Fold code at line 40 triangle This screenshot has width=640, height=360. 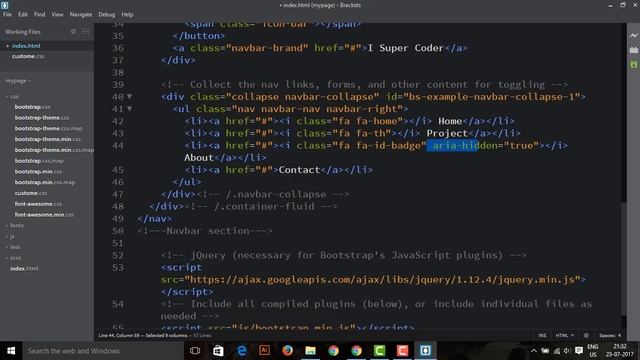[x=129, y=97]
